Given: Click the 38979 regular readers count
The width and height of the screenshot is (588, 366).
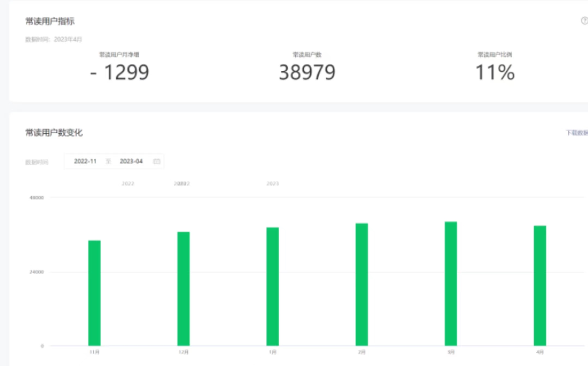Looking at the screenshot, I should 307,72.
